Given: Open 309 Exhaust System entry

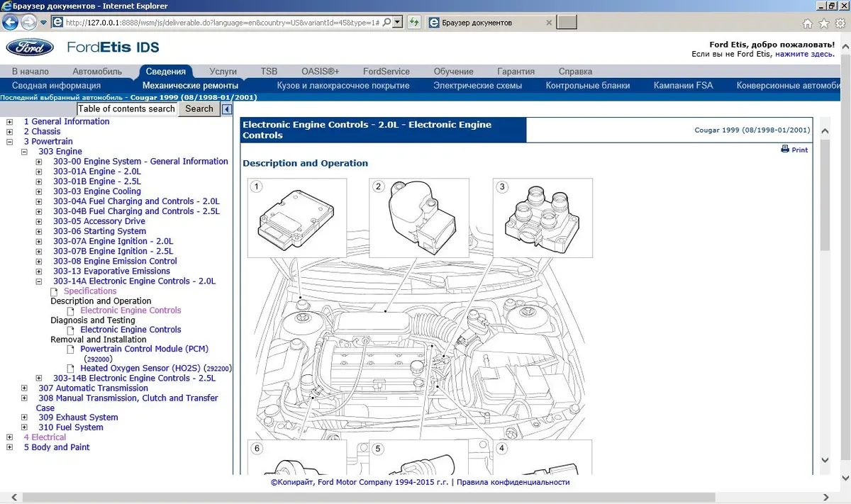Looking at the screenshot, I should point(78,418).
